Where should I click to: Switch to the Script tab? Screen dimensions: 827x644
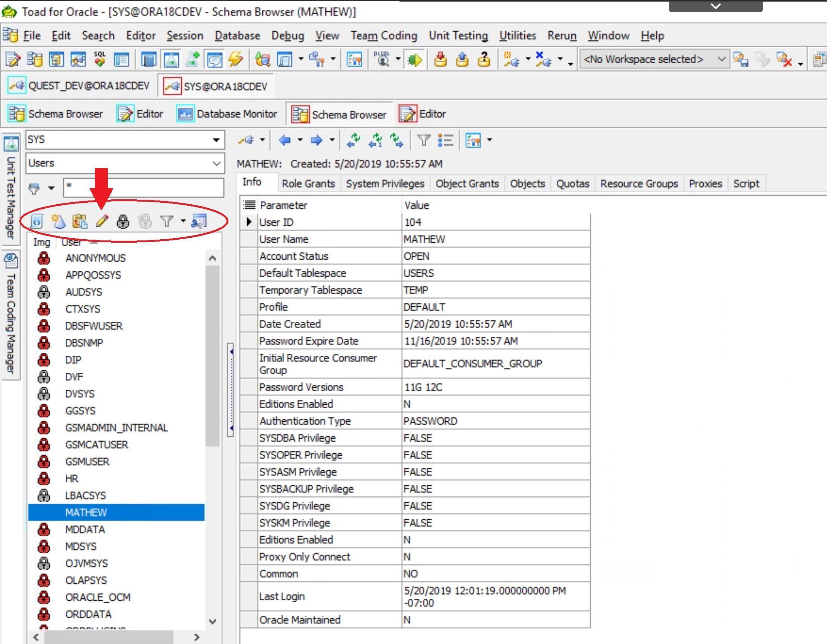tap(746, 184)
